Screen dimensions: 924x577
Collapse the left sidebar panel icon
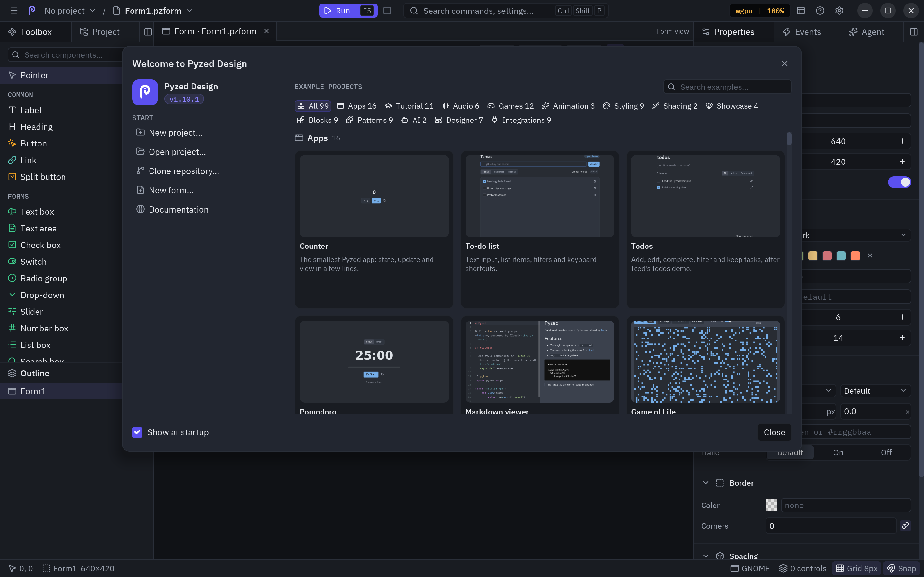tap(148, 32)
